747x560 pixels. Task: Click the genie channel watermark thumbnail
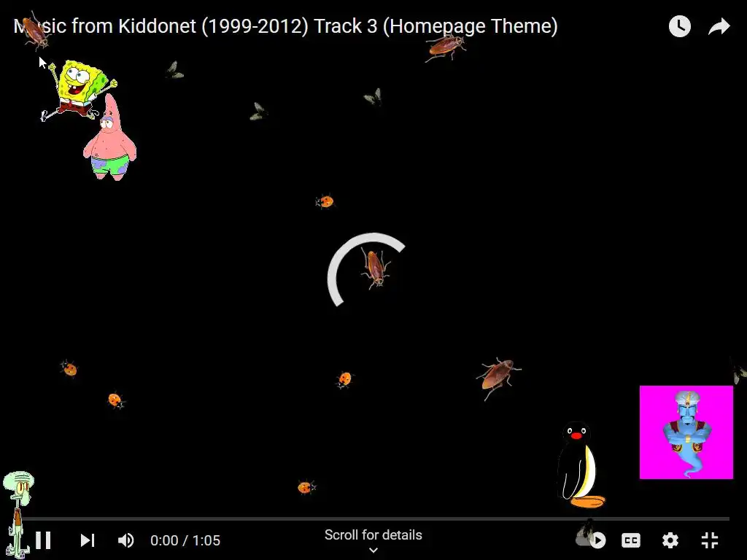click(x=686, y=432)
